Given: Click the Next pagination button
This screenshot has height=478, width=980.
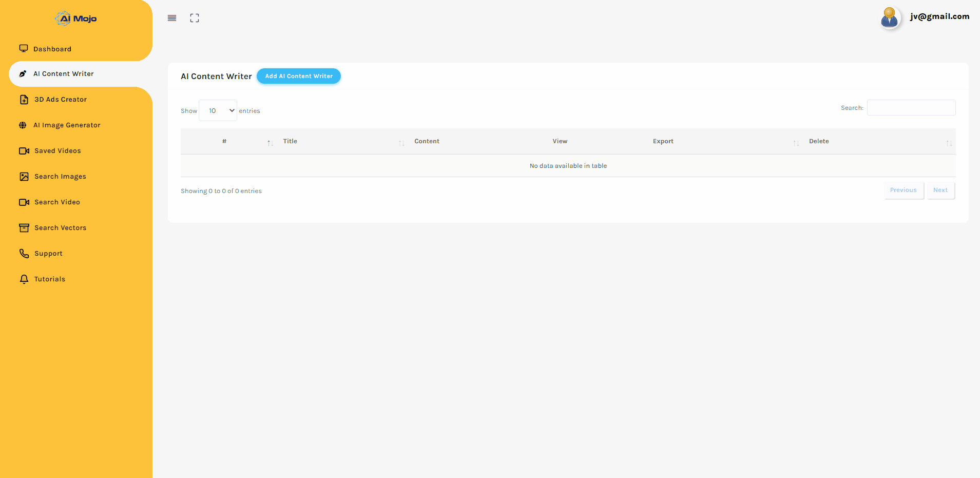Looking at the screenshot, I should click(x=940, y=190).
